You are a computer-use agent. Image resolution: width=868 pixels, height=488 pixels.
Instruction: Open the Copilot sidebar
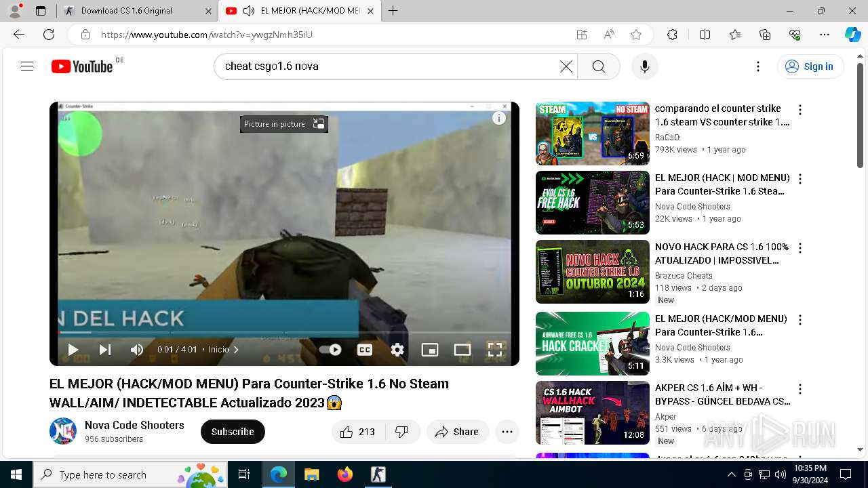[852, 35]
